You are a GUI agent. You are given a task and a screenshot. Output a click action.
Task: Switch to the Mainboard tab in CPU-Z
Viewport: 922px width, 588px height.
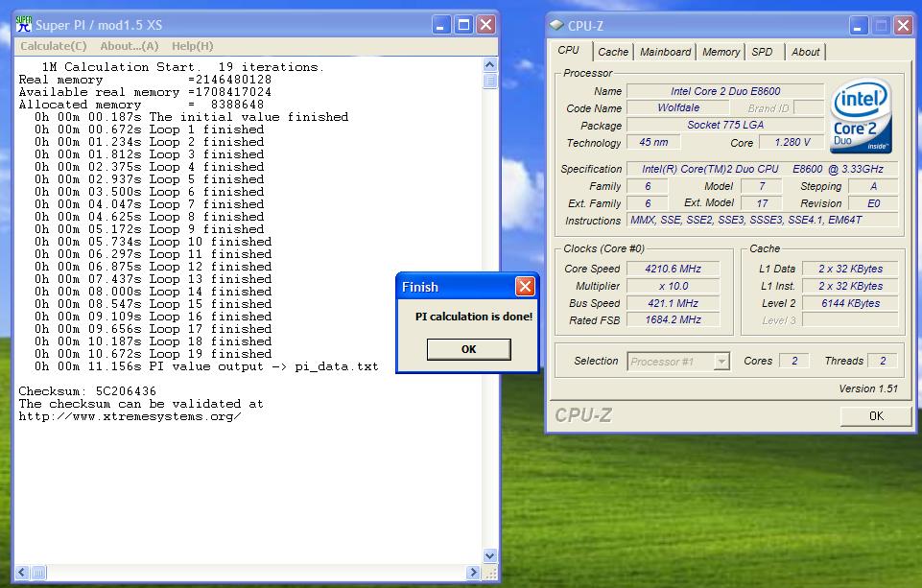[666, 52]
